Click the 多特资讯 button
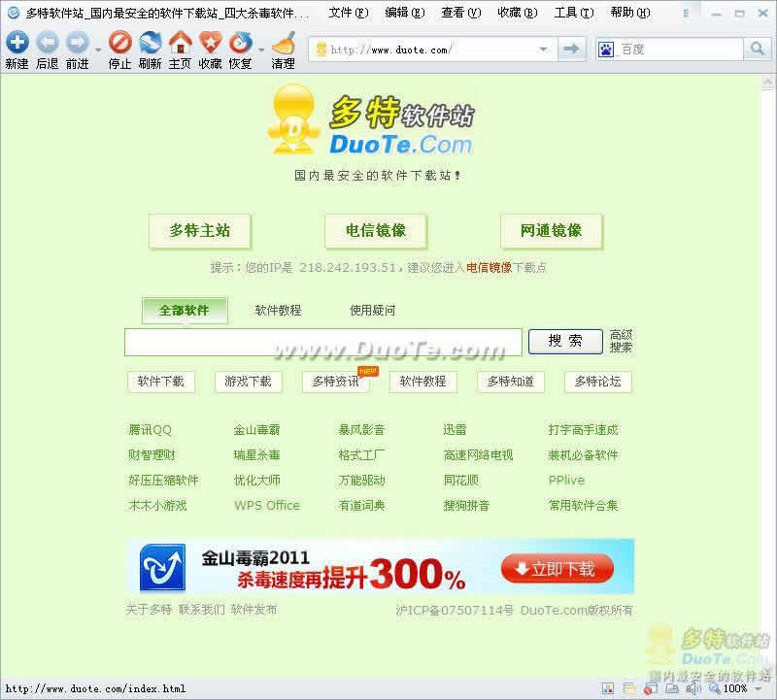This screenshot has height=700, width=777. click(336, 382)
